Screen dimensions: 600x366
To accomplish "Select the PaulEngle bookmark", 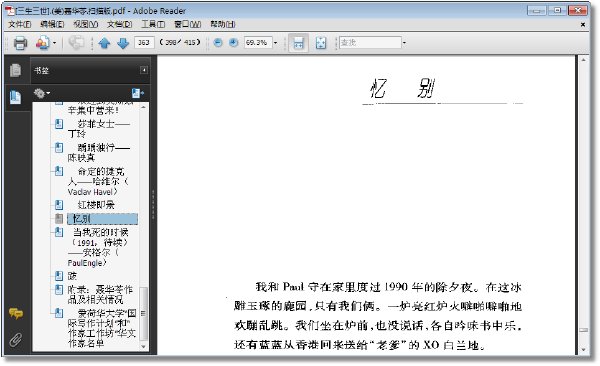I will pyautogui.click(x=98, y=247).
